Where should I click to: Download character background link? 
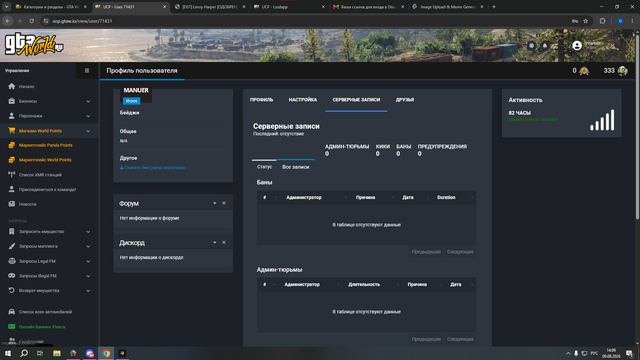point(152,167)
